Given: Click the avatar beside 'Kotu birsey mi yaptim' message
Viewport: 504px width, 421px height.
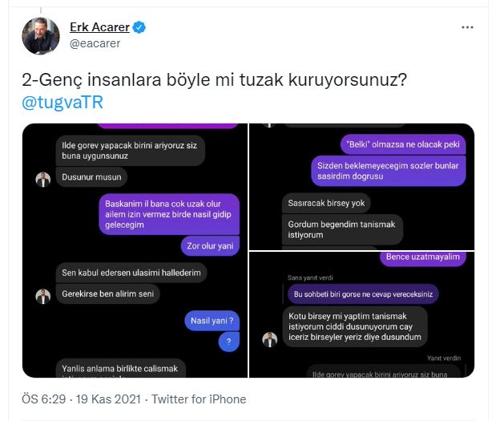Looking at the screenshot, I should point(270,340).
